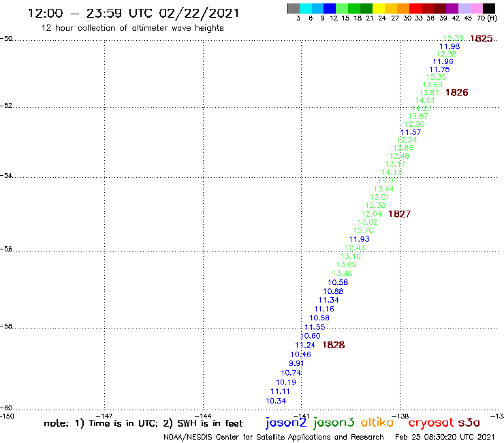Click the -54 latitude axis label
The image size is (504, 443).
pos(6,175)
